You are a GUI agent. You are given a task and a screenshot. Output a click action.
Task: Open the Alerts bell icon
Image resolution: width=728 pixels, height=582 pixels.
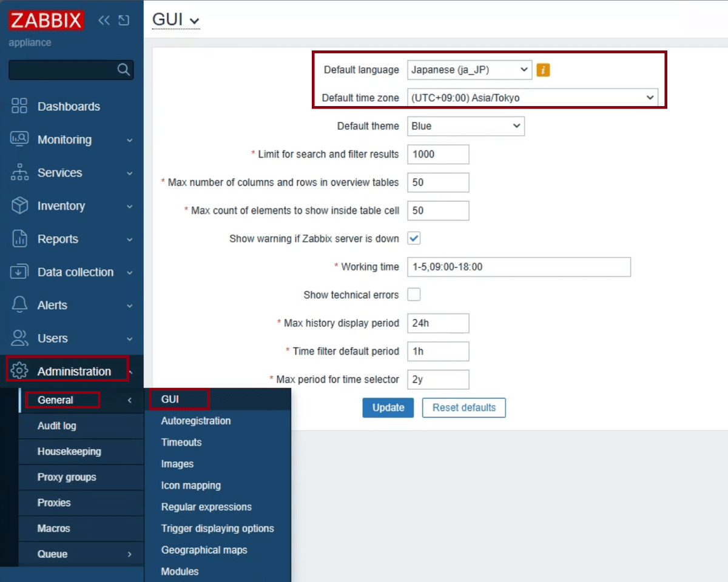19,305
